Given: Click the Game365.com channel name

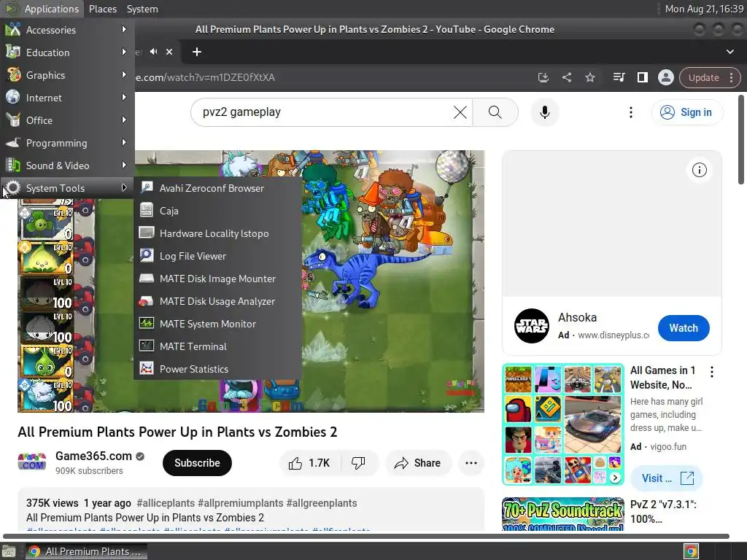Looking at the screenshot, I should [93, 456].
